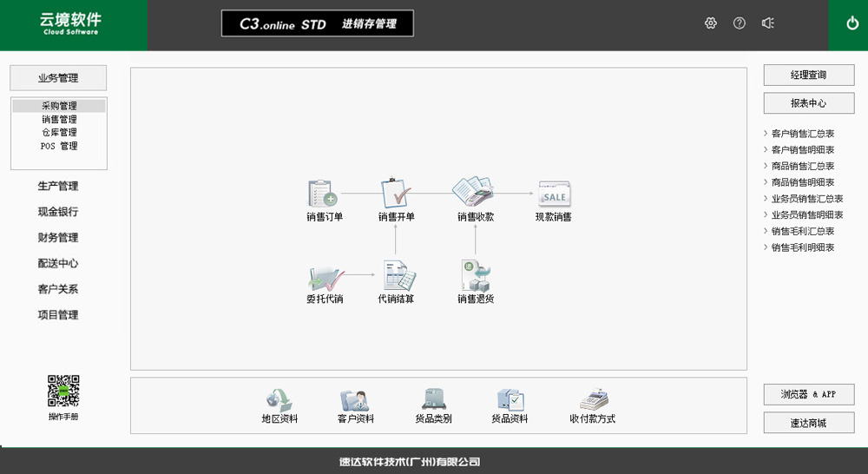This screenshot has width=868, height=474.
Task: Collapse the 业务管理 sidebar header
Action: 58,78
